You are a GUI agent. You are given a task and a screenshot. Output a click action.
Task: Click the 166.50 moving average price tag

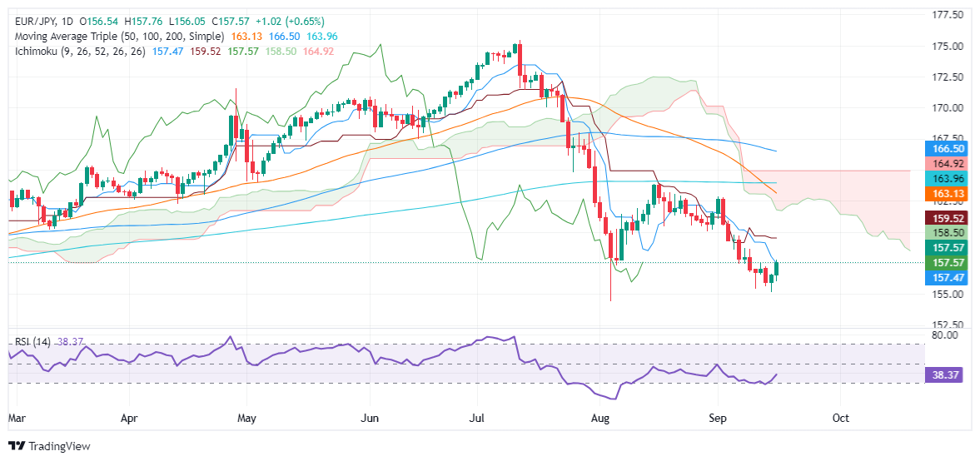pos(946,149)
